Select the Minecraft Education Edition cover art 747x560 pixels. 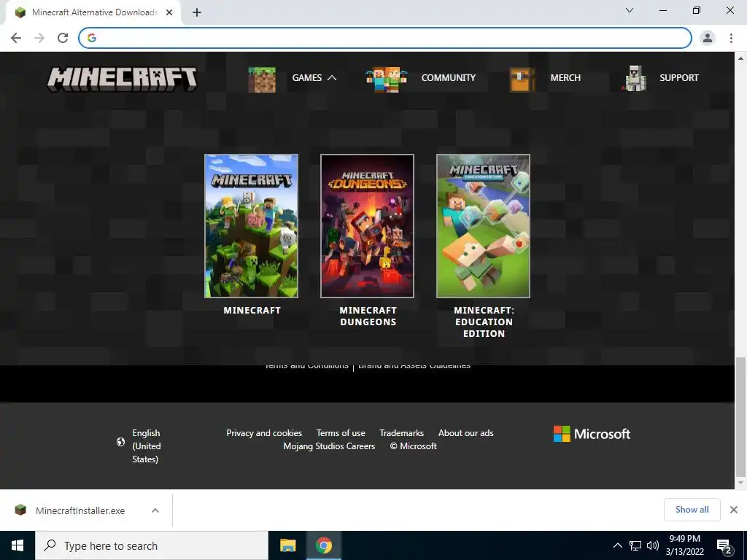483,226
